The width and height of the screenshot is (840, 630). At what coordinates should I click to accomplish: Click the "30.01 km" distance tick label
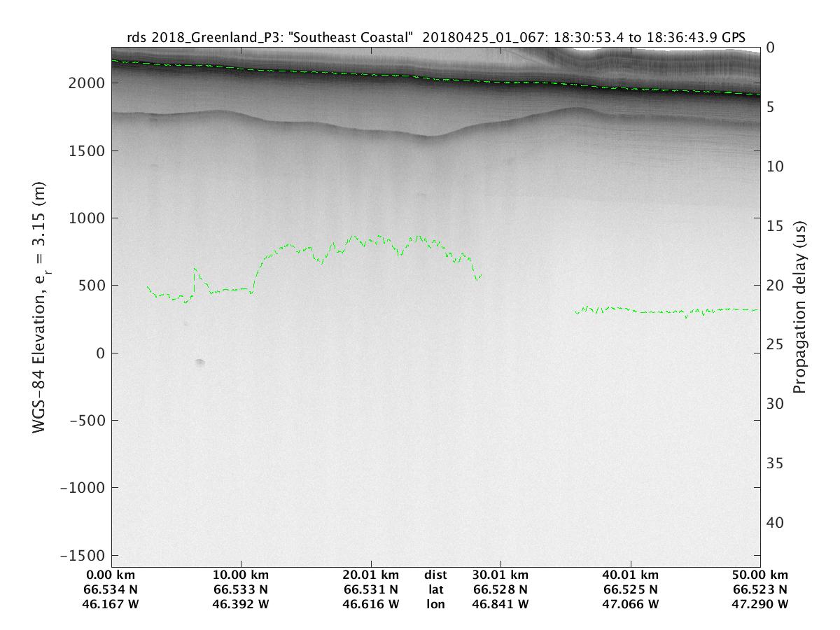point(500,575)
